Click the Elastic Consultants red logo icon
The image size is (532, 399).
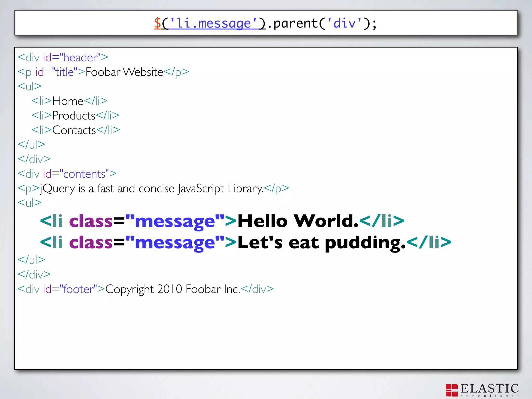(451, 390)
